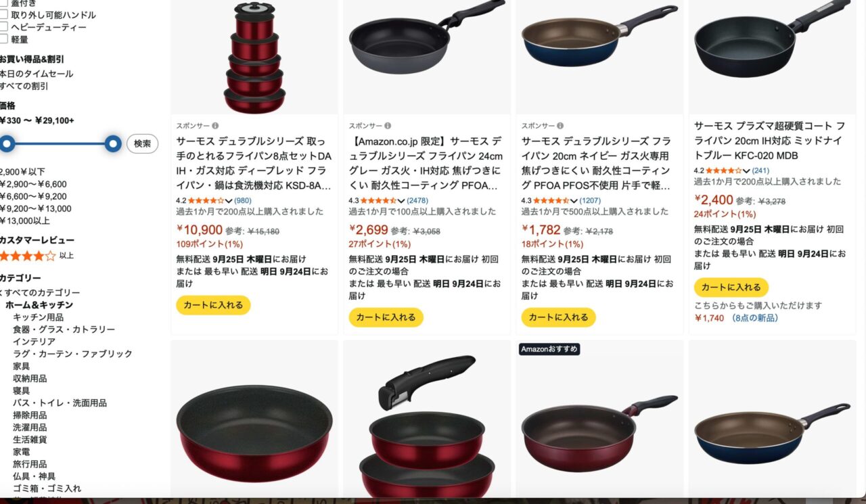
Task: Click the Amazonおすすめ badge
Action: pyautogui.click(x=549, y=349)
